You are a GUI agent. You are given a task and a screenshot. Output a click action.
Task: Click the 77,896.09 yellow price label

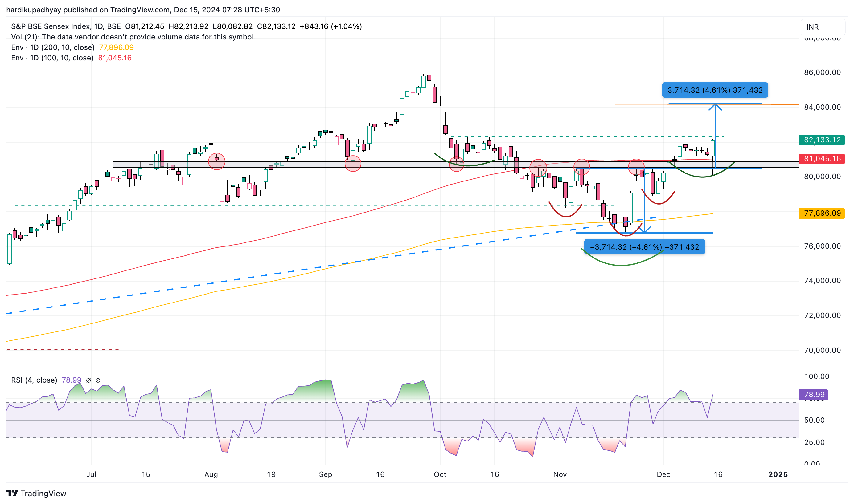(x=822, y=213)
